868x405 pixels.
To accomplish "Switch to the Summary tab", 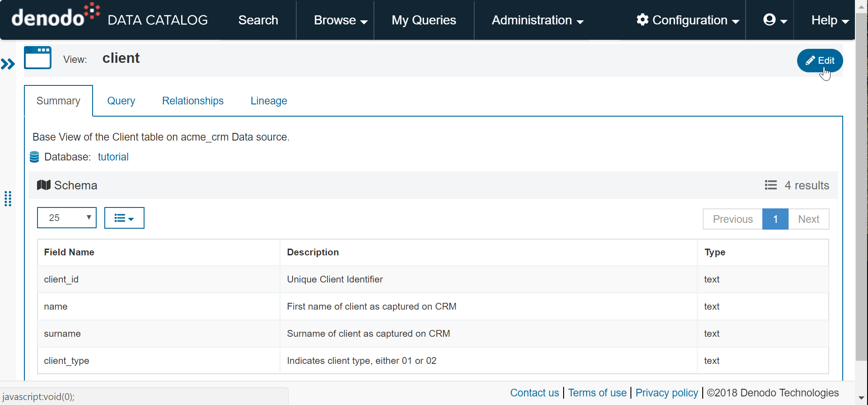I will tap(58, 101).
